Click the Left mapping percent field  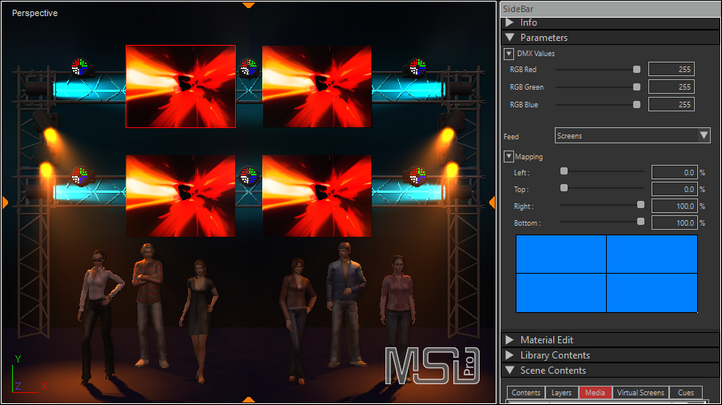coord(675,172)
